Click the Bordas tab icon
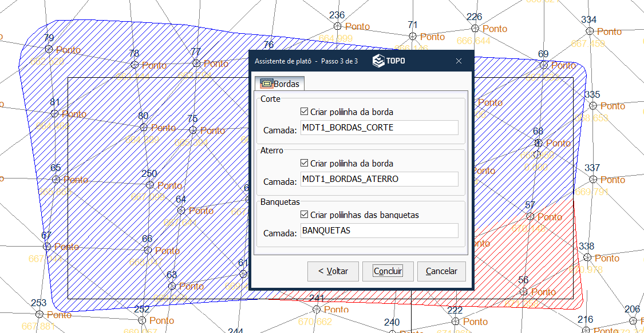 267,84
